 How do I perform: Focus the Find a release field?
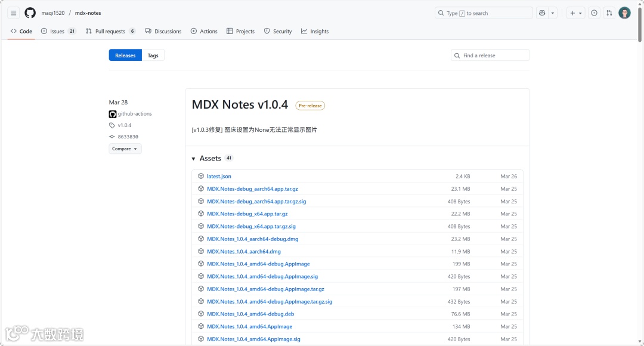(x=490, y=55)
